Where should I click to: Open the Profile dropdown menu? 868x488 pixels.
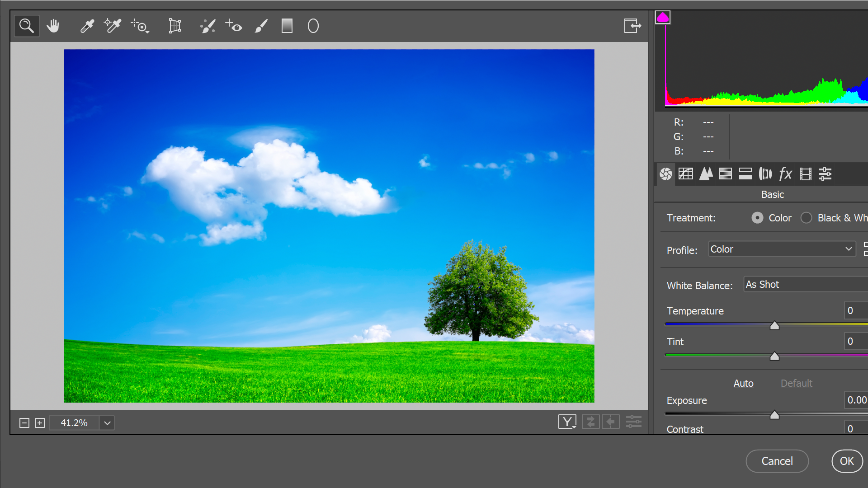pyautogui.click(x=781, y=249)
